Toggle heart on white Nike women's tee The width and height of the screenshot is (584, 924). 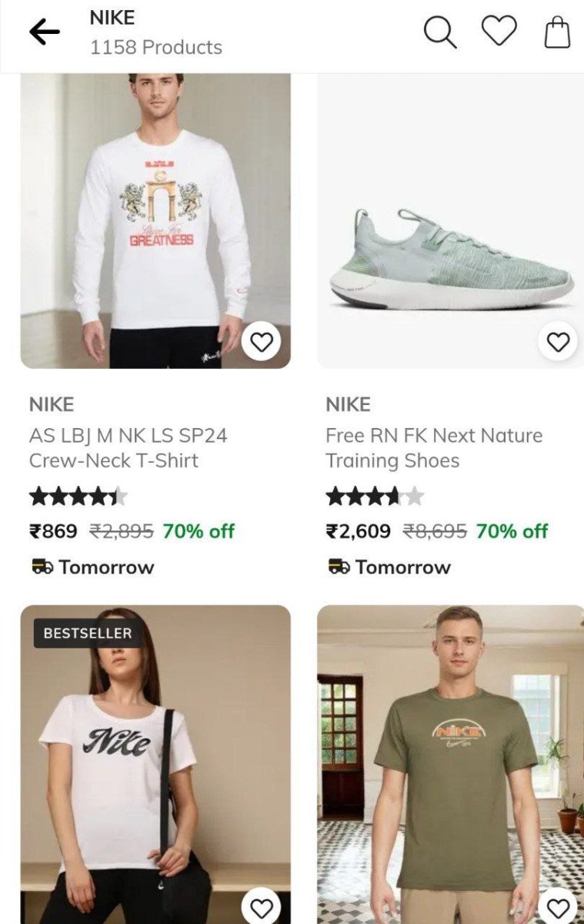tap(262, 908)
